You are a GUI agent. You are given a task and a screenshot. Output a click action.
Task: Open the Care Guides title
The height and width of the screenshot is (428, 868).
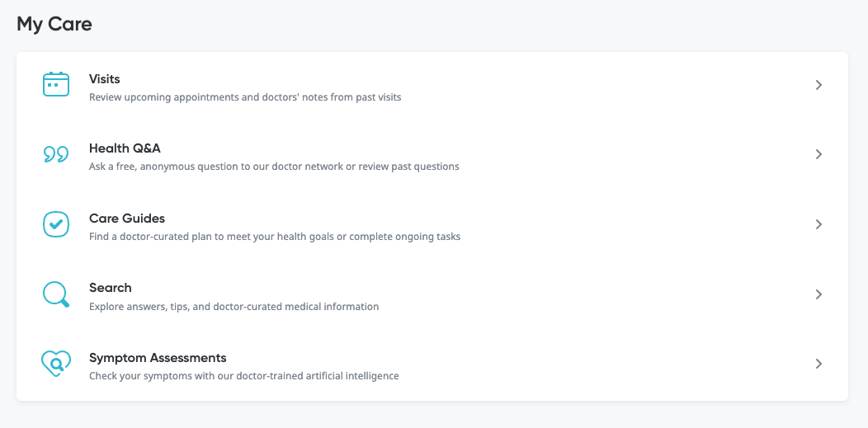(127, 219)
